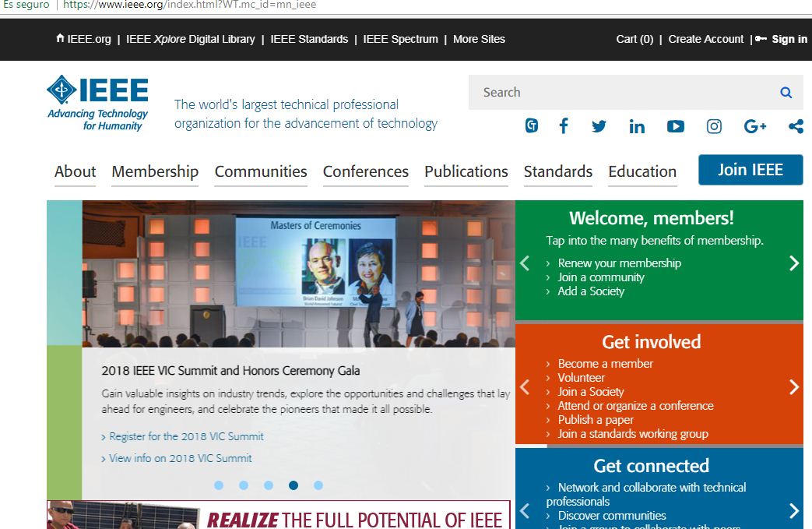Open the Conferences menu
Image resolution: width=812 pixels, height=529 pixels.
366,171
